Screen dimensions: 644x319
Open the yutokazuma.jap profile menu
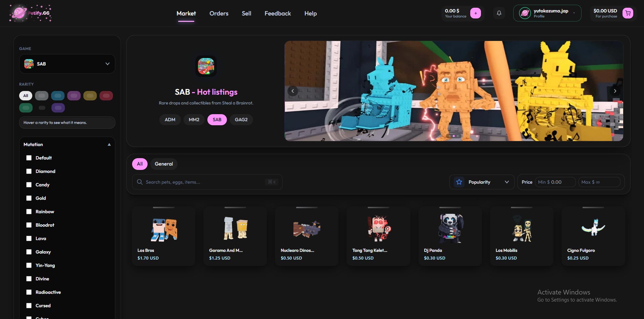tap(547, 13)
